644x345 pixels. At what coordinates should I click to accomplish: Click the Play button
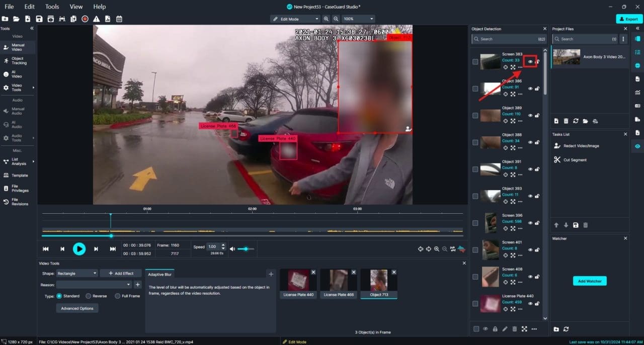(x=79, y=248)
